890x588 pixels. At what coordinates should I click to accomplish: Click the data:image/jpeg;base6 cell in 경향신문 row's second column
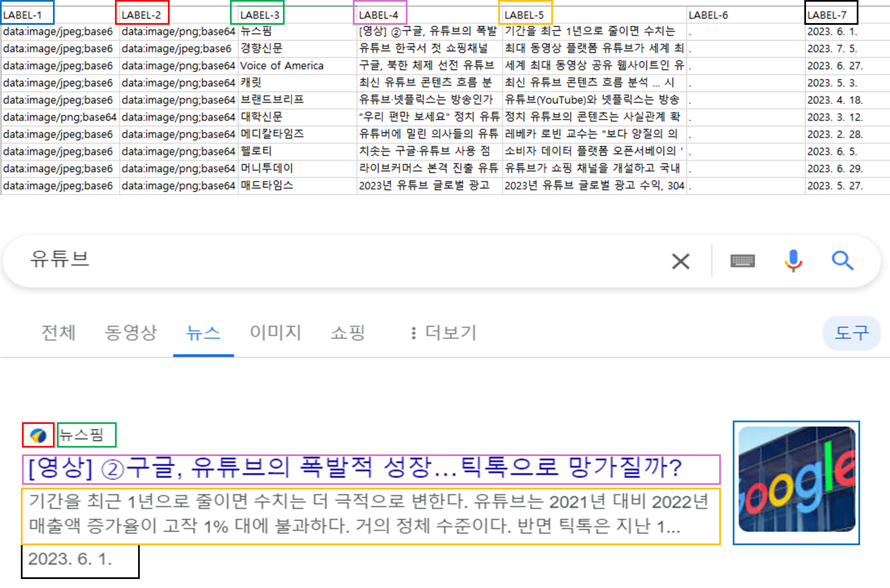(179, 48)
